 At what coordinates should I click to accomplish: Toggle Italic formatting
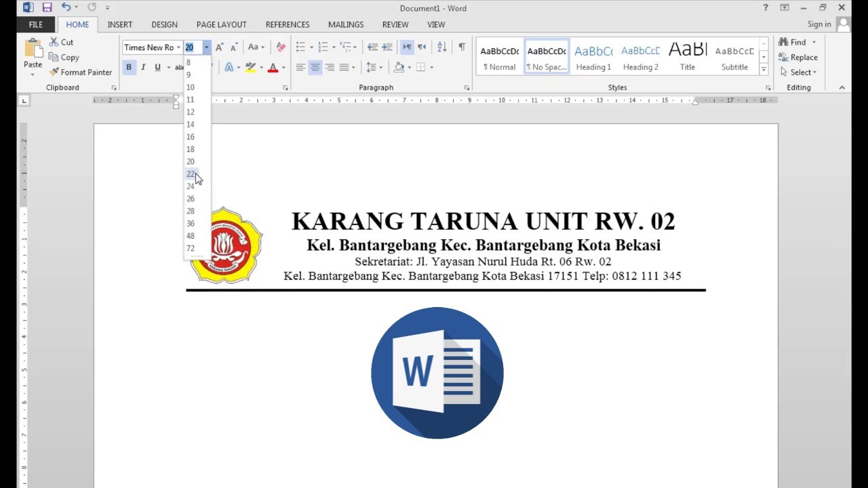143,67
